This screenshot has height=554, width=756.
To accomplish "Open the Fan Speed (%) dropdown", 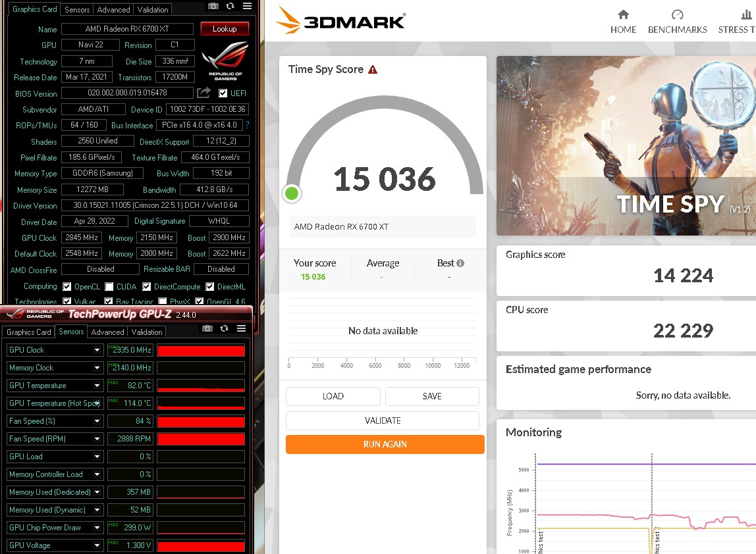I will pyautogui.click(x=97, y=421).
